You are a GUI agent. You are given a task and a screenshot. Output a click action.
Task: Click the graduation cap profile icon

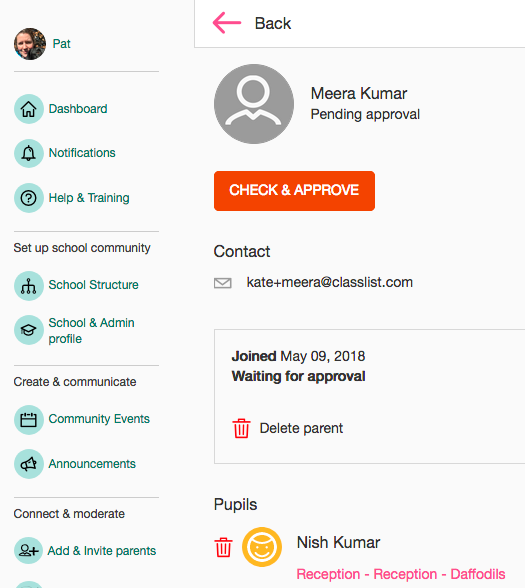tap(28, 330)
